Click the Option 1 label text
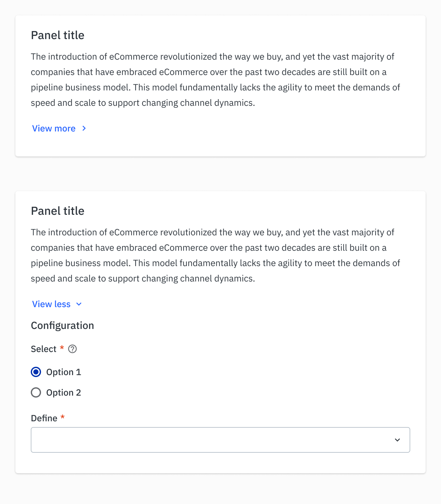The height and width of the screenshot is (504, 441). [63, 372]
